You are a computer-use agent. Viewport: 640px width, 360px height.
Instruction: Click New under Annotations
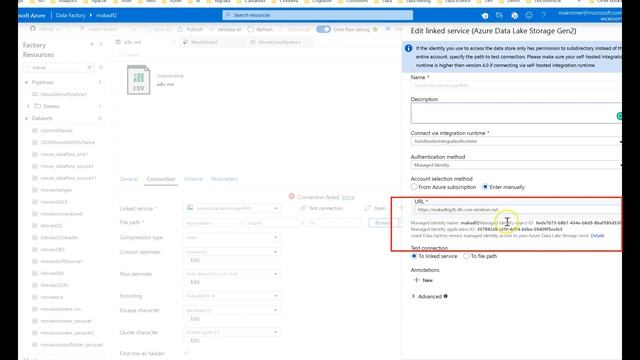pyautogui.click(x=423, y=280)
